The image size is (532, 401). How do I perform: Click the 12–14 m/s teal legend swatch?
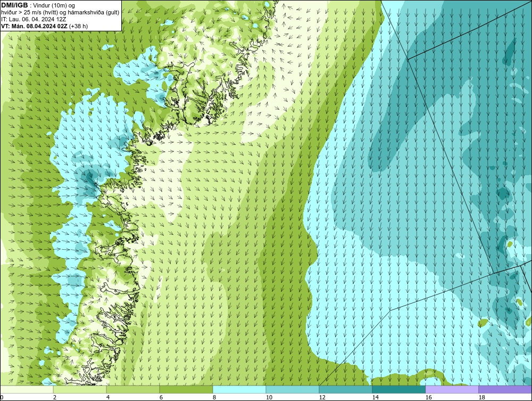pos(345,389)
